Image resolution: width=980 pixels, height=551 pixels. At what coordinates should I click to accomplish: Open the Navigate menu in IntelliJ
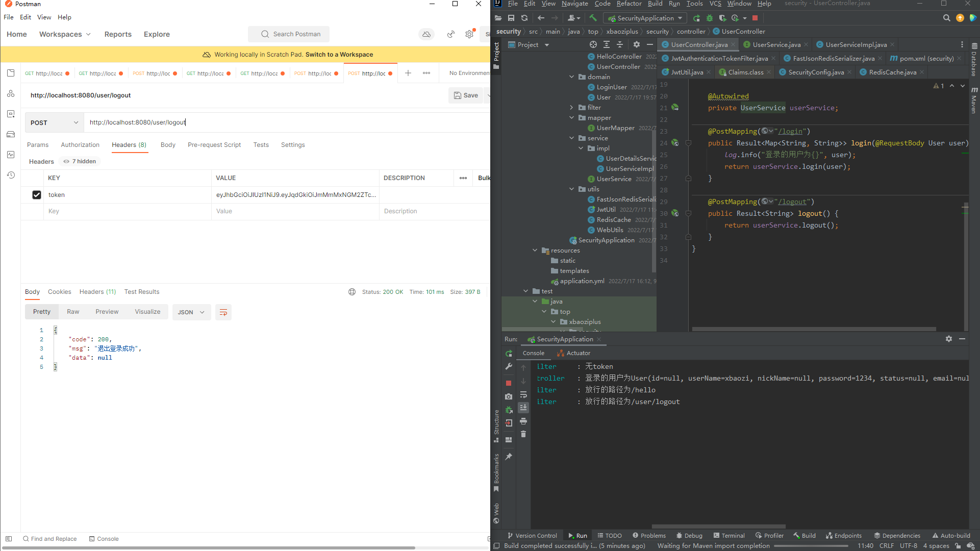coord(574,4)
